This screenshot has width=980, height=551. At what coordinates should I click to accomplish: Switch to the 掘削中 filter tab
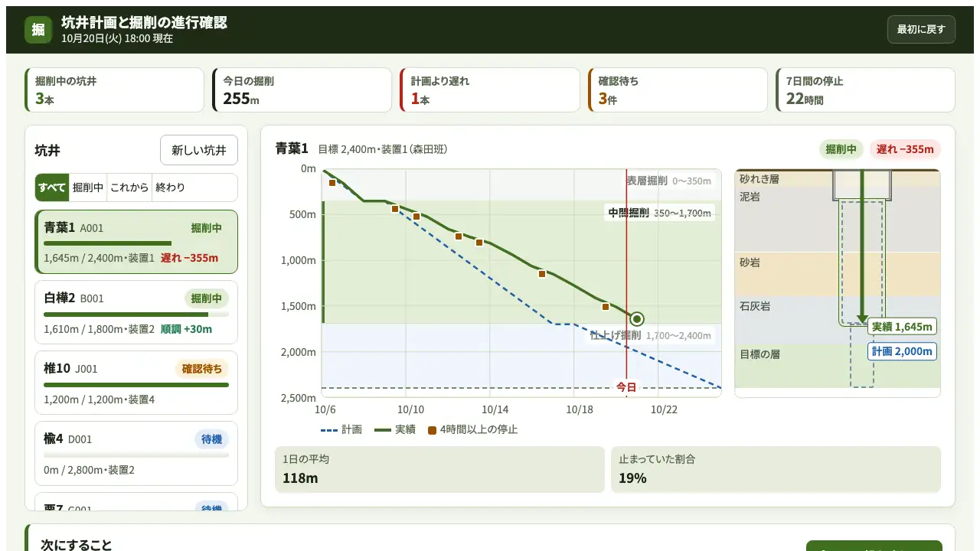[x=88, y=187]
